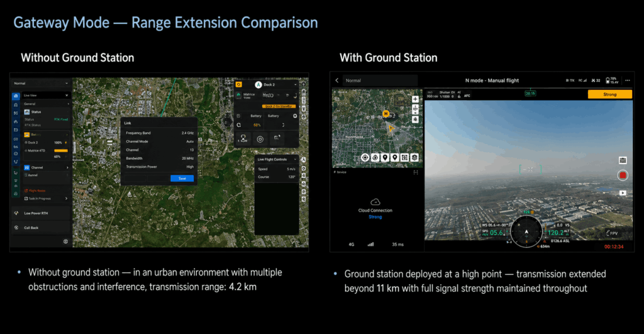644x334 pixels.
Task: Open the playback gallery icon
Action: pos(623,192)
